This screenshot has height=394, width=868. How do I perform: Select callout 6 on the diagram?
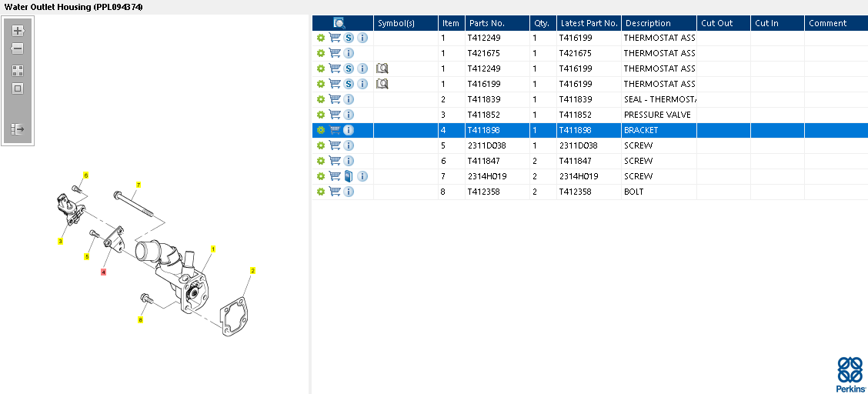click(x=86, y=175)
